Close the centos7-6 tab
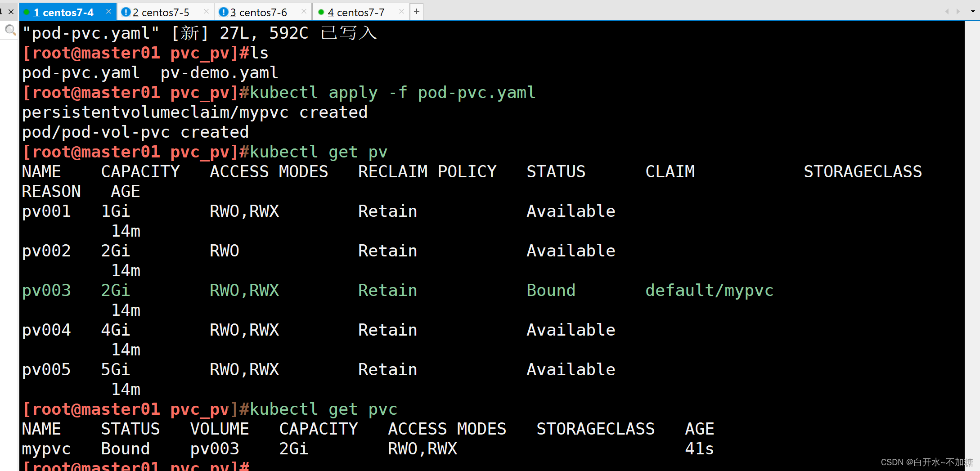Viewport: 980px width, 471px height. tap(304, 12)
